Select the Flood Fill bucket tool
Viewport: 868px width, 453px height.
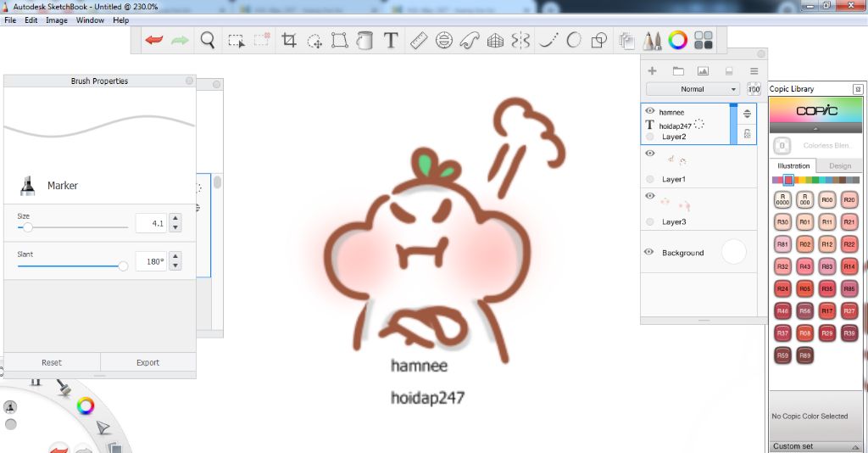[x=364, y=41]
